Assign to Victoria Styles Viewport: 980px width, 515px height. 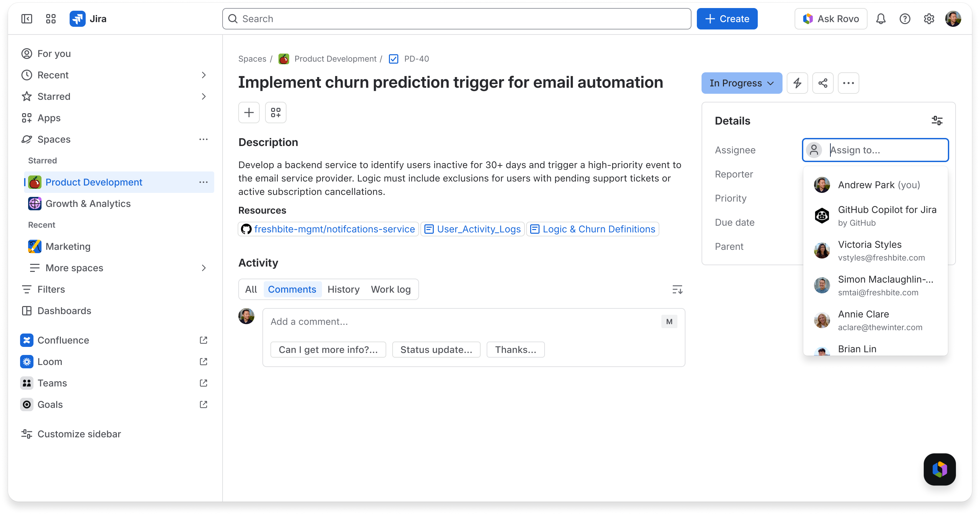pos(875,250)
